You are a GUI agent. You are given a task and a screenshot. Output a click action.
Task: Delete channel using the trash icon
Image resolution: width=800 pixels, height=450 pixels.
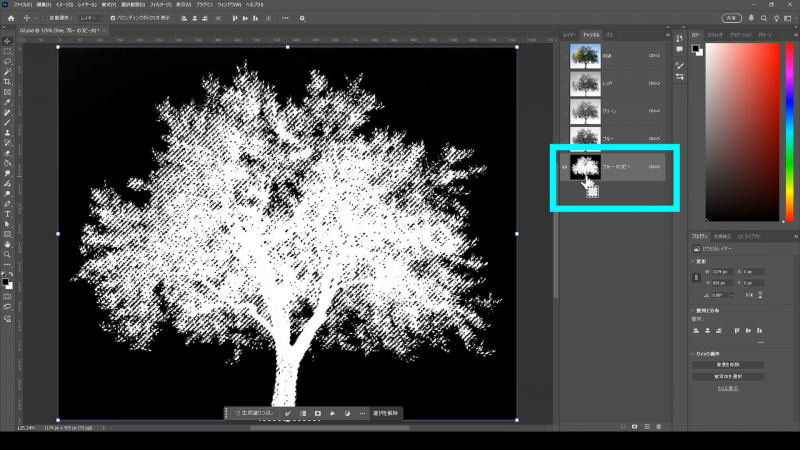658,425
